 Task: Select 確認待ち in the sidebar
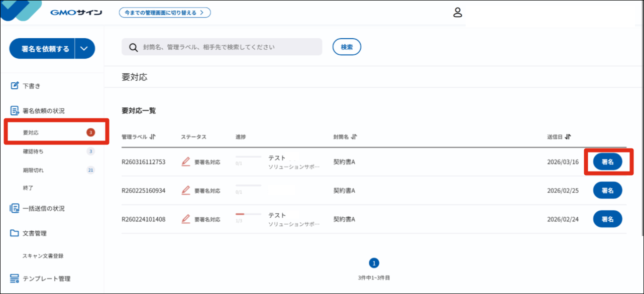(x=33, y=151)
